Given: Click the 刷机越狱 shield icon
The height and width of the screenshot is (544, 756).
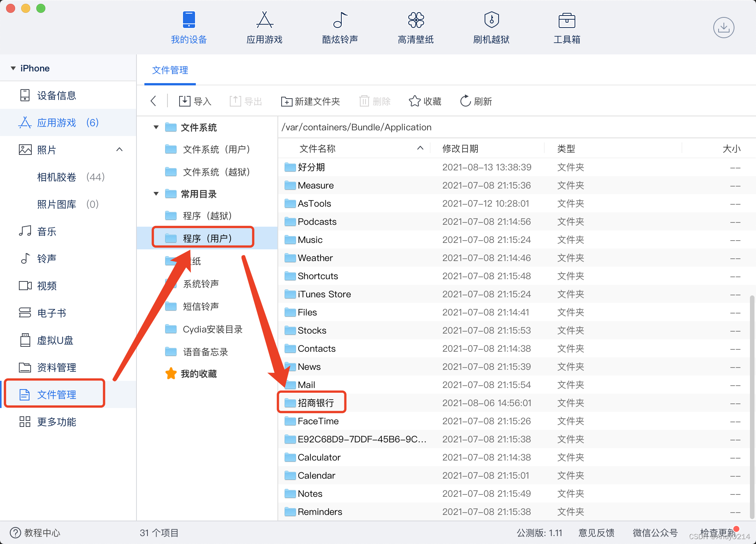Looking at the screenshot, I should click(491, 20).
